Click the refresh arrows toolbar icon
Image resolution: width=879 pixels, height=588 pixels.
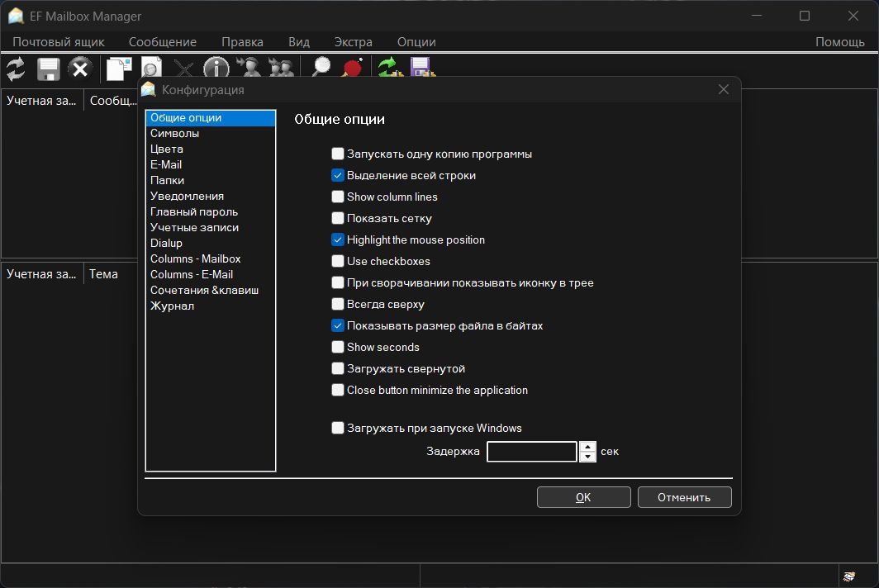(x=16, y=69)
